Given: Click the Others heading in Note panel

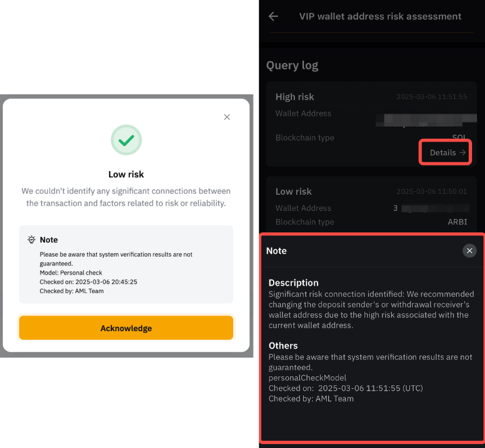Looking at the screenshot, I should tap(283, 346).
